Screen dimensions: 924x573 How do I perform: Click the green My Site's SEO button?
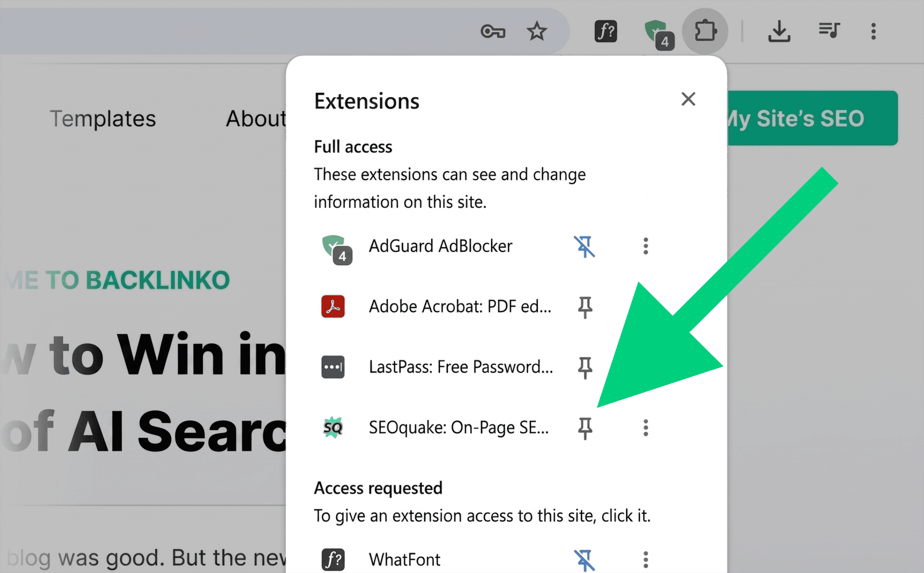coord(812,118)
